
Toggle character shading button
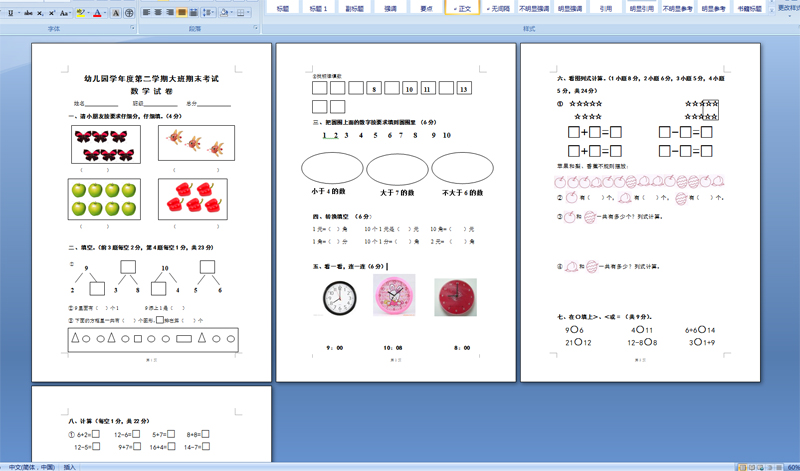click(x=116, y=13)
